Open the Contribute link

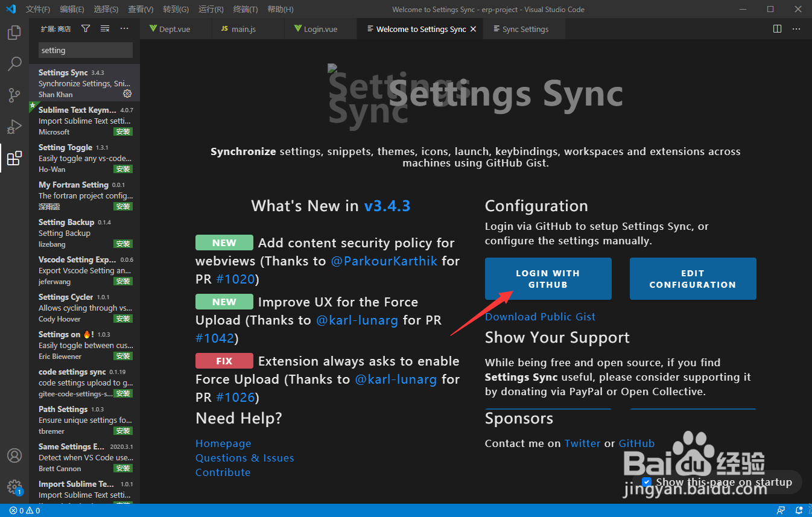(223, 472)
